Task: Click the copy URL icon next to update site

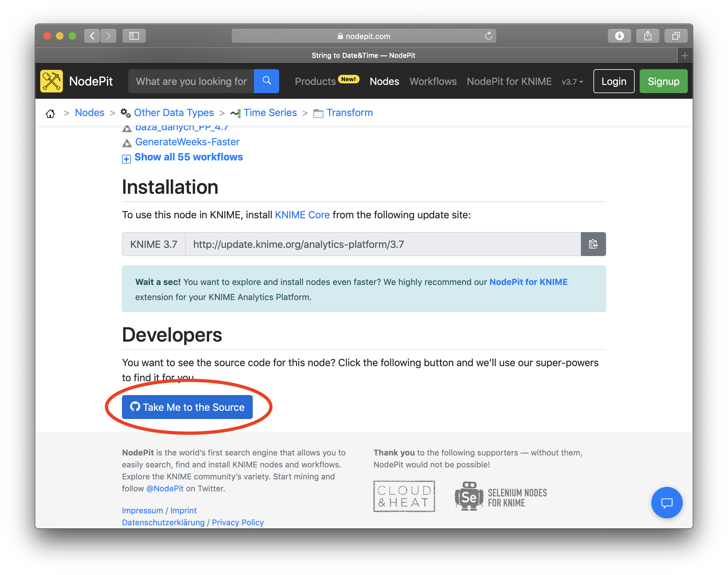Action: [593, 244]
